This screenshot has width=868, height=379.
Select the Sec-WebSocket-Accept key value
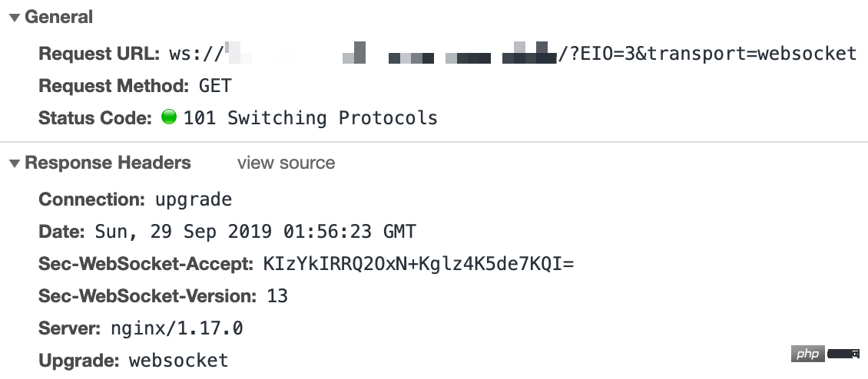419,264
